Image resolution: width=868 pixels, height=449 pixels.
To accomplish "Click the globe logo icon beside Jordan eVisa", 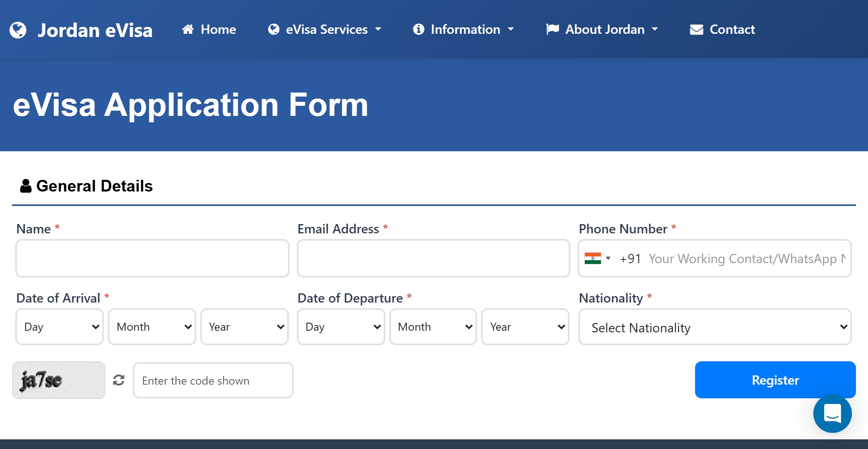I will (x=18, y=30).
